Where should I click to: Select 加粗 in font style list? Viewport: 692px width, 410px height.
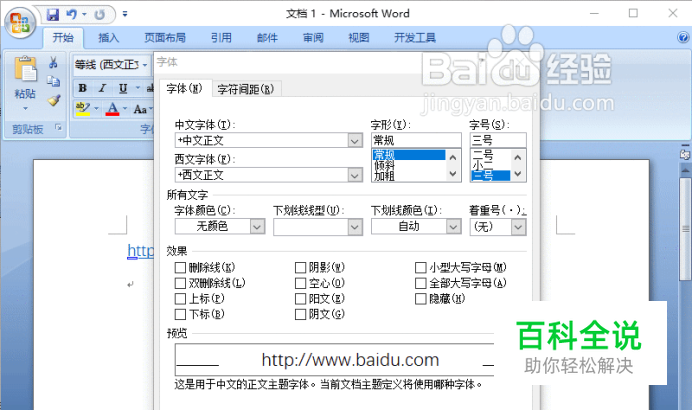click(384, 176)
